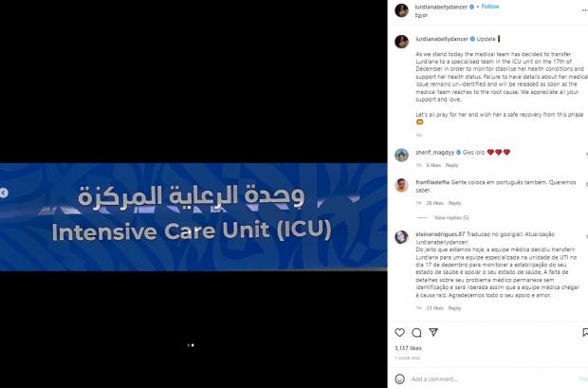Open comments with speech bubble icon
Viewport: 588px width, 388px height.
click(416, 332)
